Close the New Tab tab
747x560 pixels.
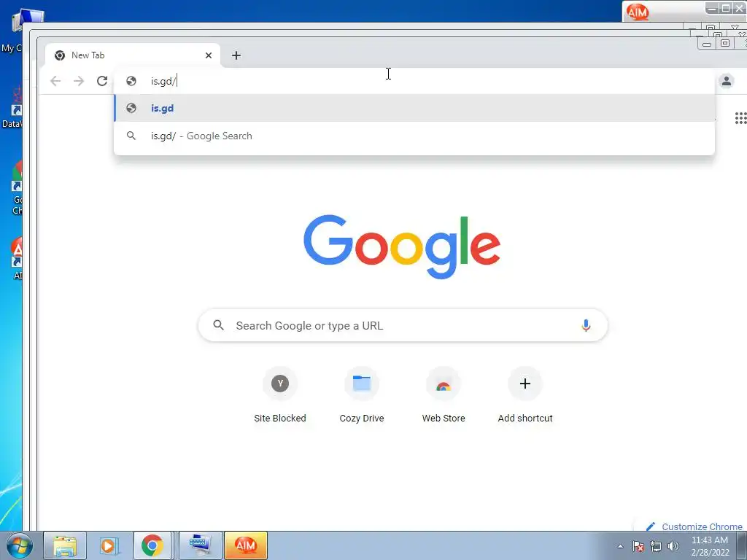(208, 55)
